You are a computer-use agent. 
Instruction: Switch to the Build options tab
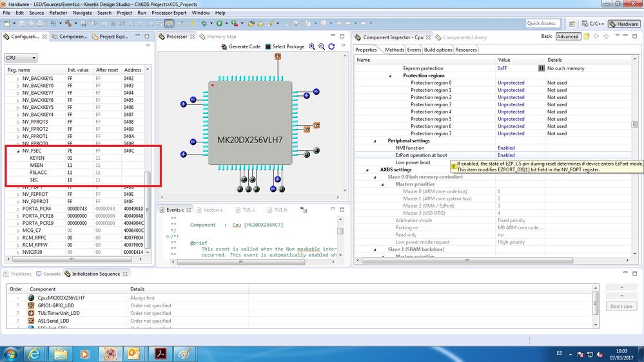pos(438,50)
